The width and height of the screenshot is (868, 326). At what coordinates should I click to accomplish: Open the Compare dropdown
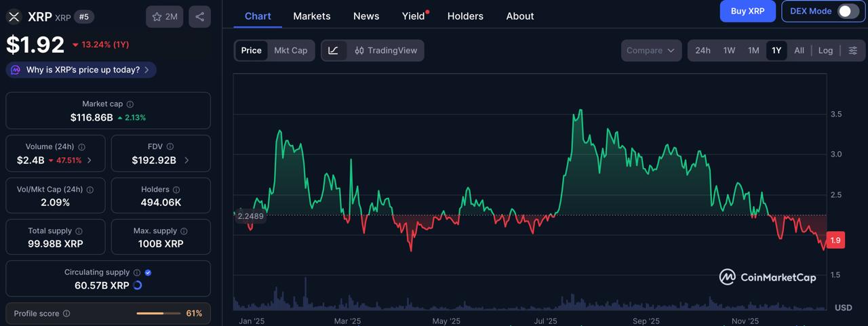651,51
